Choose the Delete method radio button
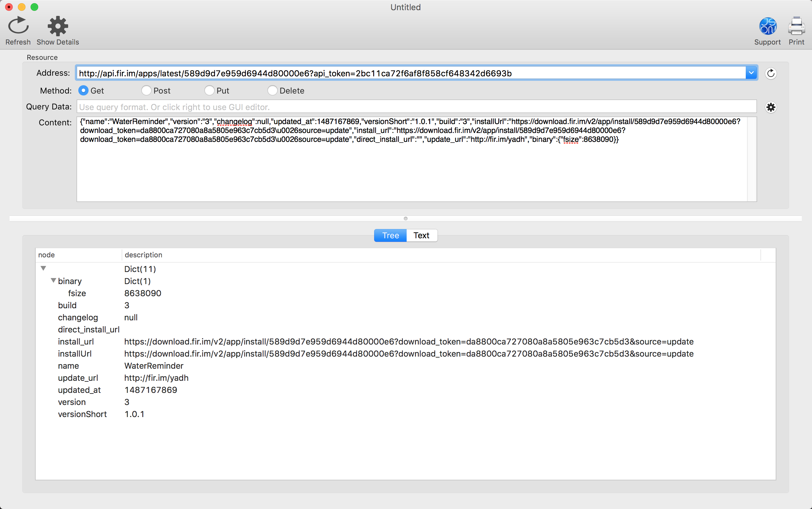The height and width of the screenshot is (509, 812). coord(272,91)
